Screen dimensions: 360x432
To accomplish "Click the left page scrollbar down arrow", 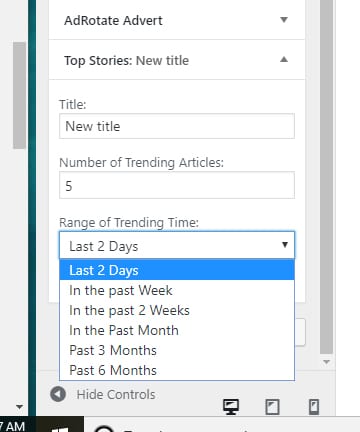I will (x=19, y=407).
